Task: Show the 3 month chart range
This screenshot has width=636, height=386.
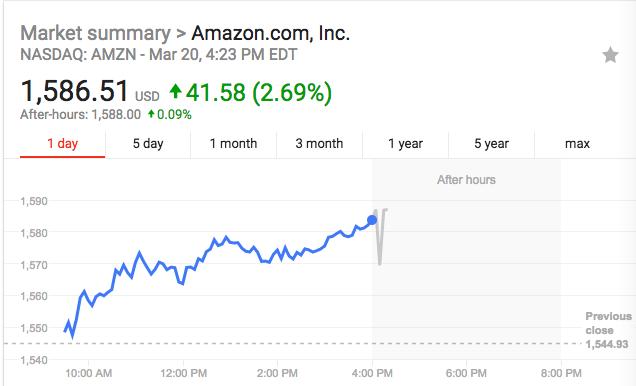Action: click(320, 144)
